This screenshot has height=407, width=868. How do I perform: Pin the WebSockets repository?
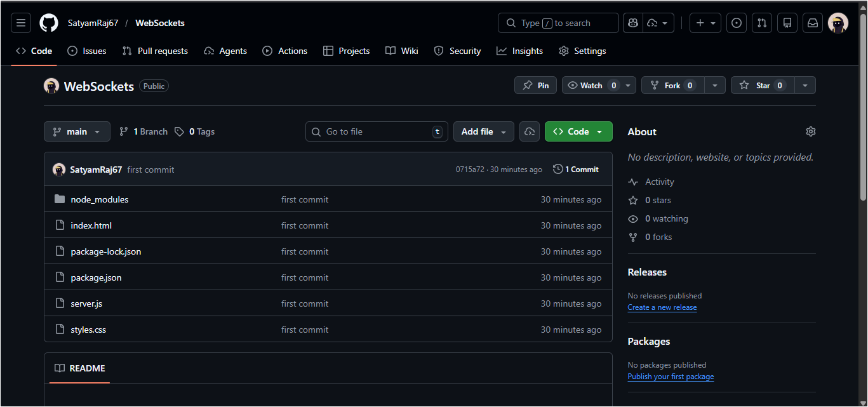[535, 85]
